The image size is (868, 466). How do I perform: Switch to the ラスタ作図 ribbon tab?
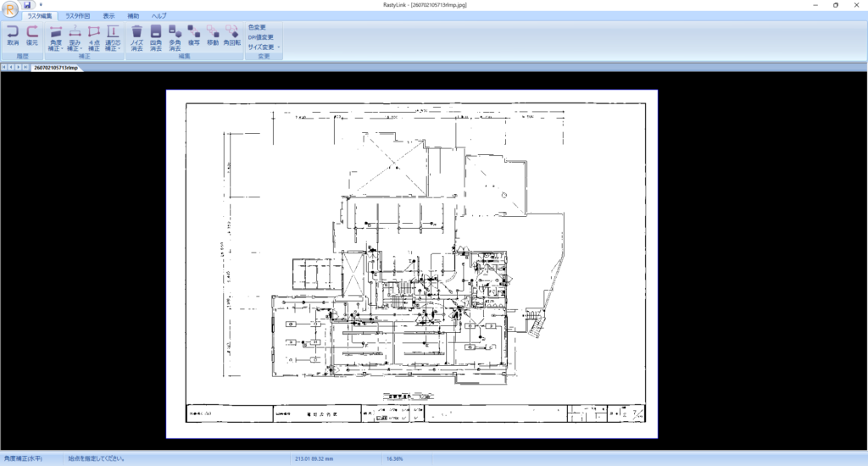click(77, 16)
